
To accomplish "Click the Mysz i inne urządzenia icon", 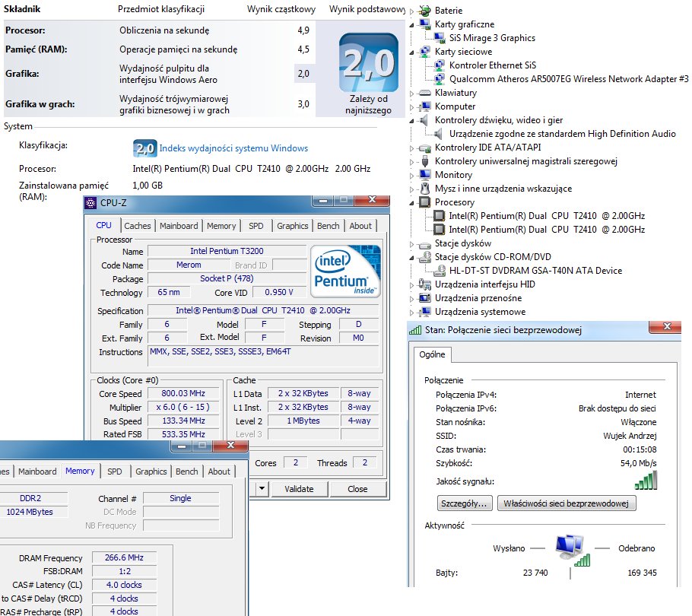I will pyautogui.click(x=424, y=189).
